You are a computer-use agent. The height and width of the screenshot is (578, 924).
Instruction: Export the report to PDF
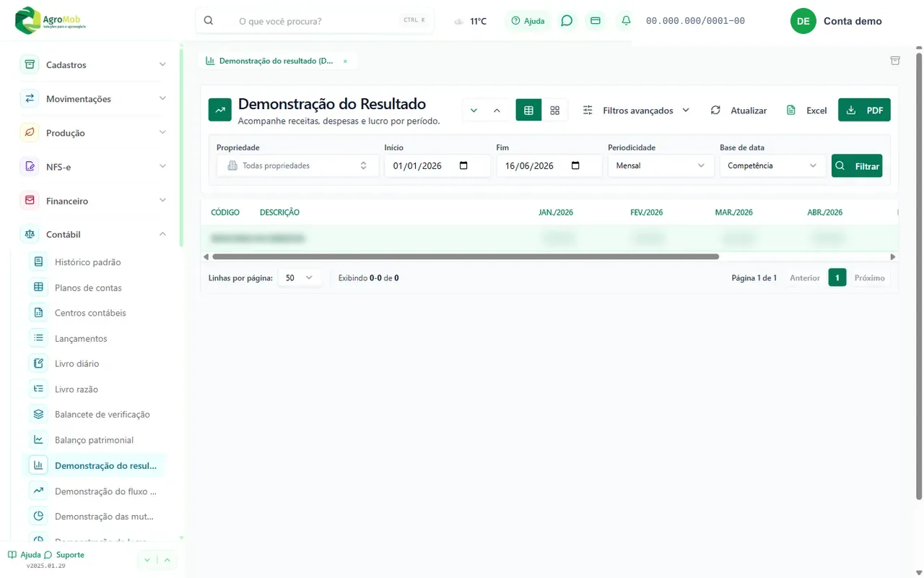tap(864, 110)
